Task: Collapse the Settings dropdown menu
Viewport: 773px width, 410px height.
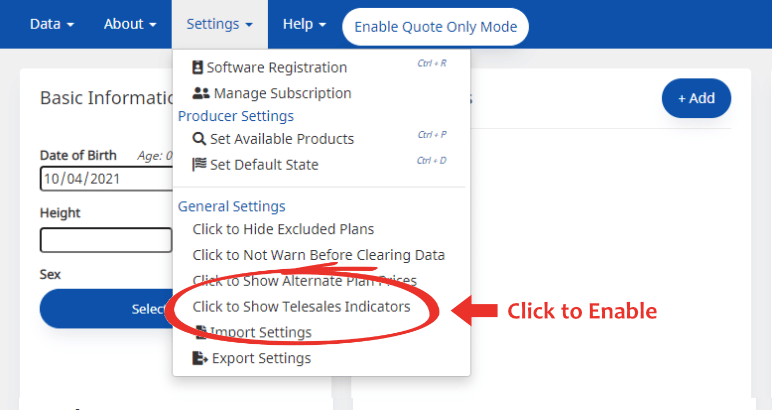Action: [219, 24]
